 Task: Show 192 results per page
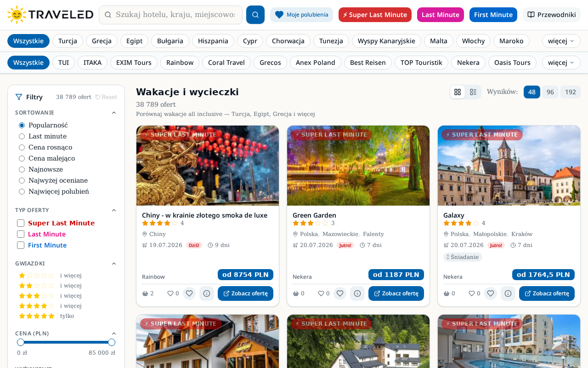tap(571, 92)
